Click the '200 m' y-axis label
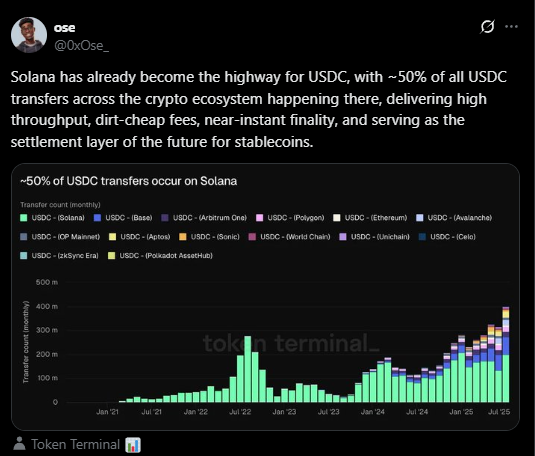This screenshot has height=456, width=535. pos(47,354)
